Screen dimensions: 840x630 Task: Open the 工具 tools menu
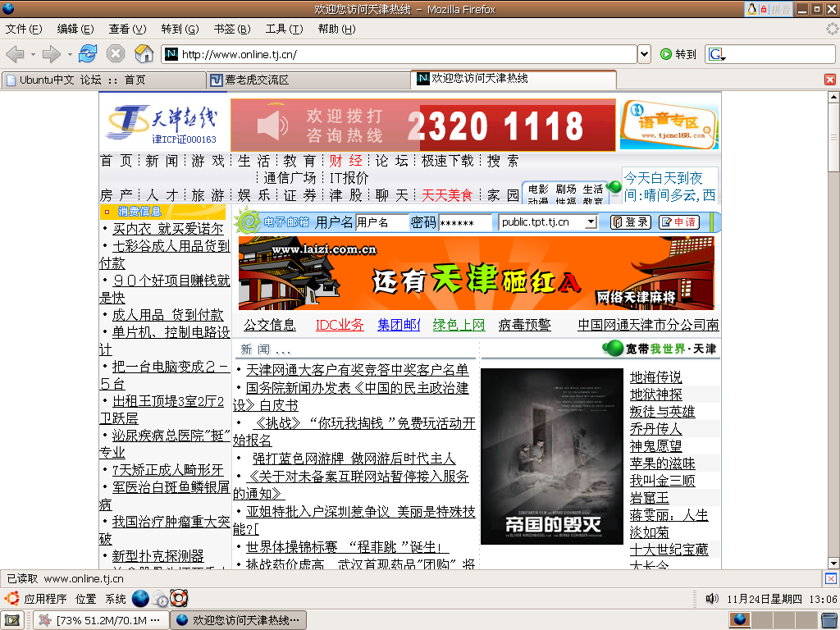coord(285,29)
